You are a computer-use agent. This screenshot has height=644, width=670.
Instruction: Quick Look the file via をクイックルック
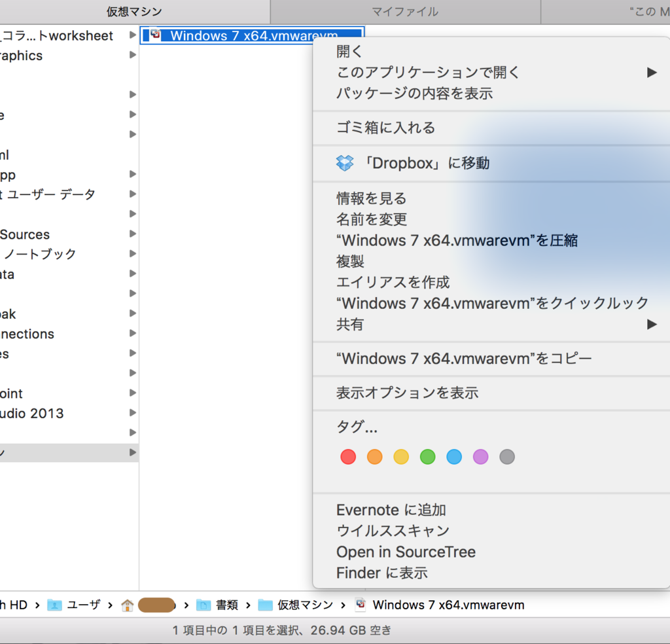click(491, 303)
